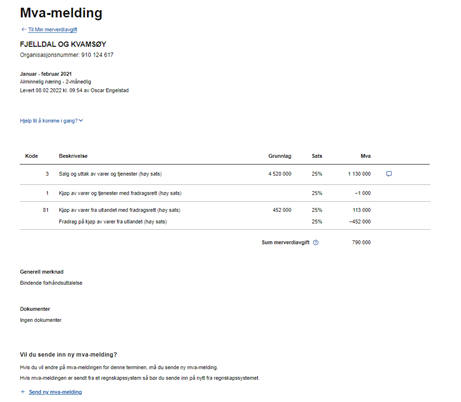This screenshot has height=402, width=461.
Task: Click the back arrow before Til Min merverdiavgift
Action: click(x=24, y=30)
